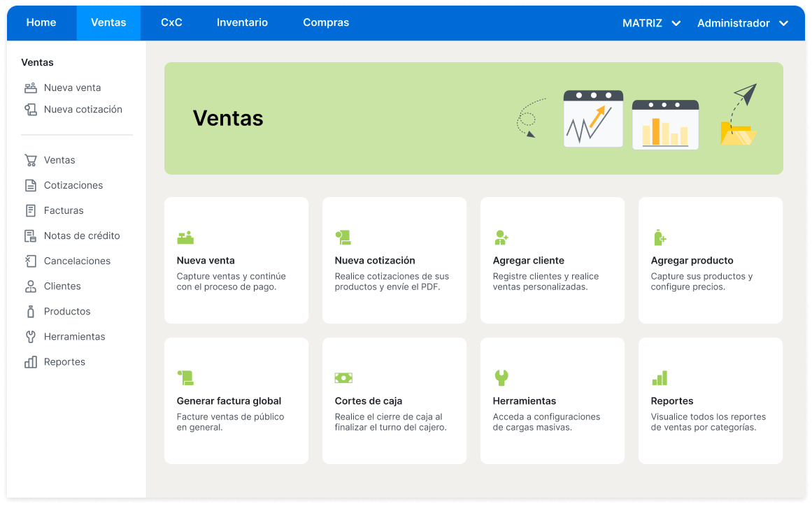This screenshot has height=506, width=812.
Task: Click the Agregar producto card title
Action: pos(692,261)
